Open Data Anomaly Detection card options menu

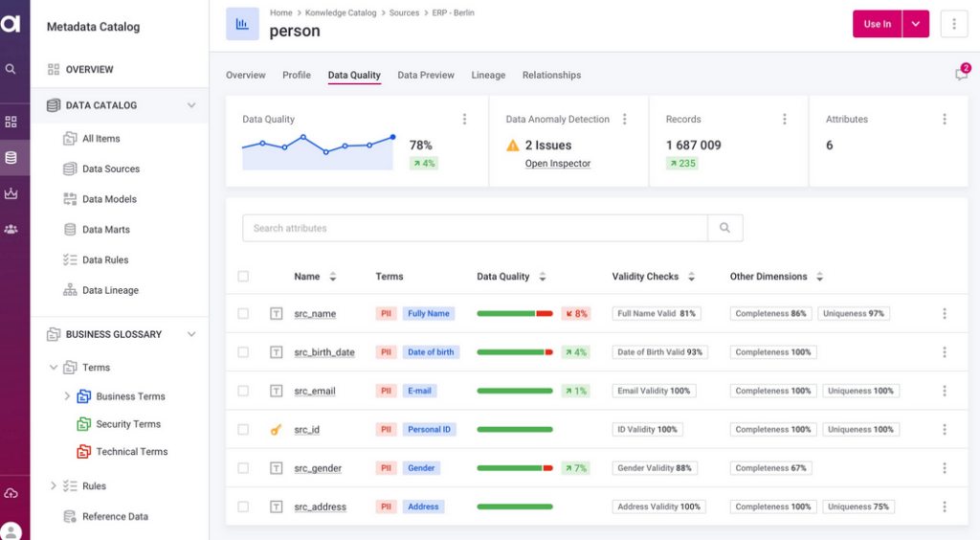[x=624, y=119]
